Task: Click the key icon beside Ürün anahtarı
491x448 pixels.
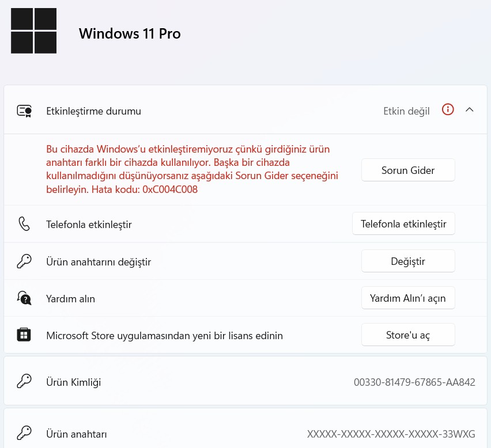Action: (x=24, y=433)
